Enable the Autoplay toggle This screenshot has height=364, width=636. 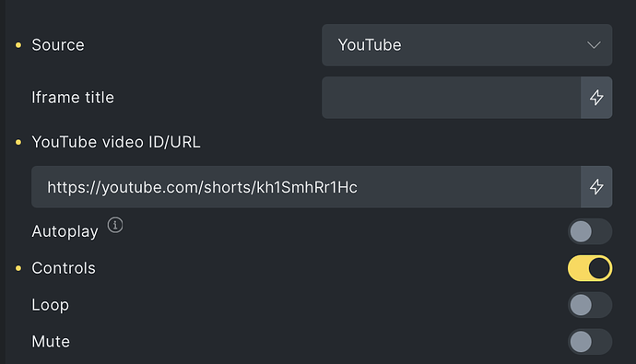pyautogui.click(x=590, y=231)
